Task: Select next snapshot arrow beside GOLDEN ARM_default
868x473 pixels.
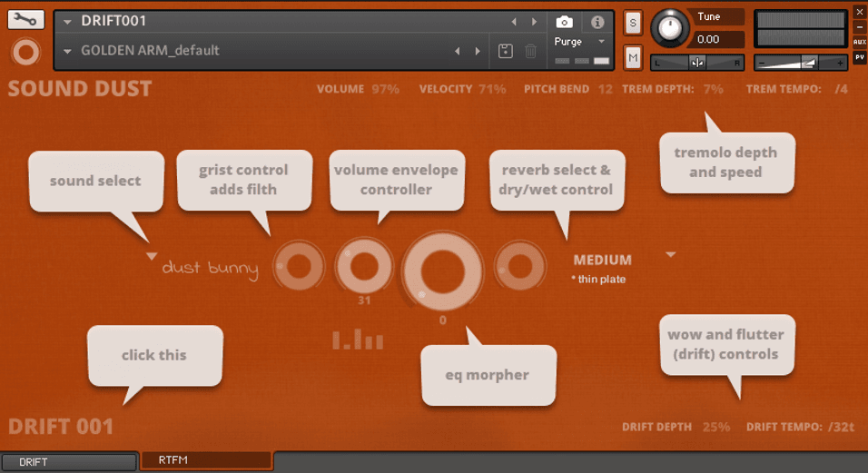Action: tap(478, 51)
